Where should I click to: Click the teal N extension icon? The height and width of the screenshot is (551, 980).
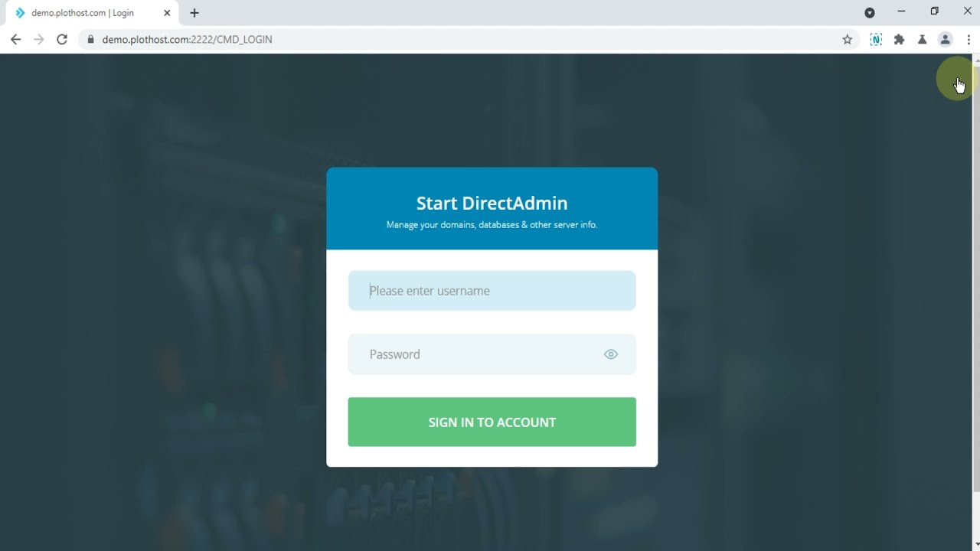[x=876, y=39]
